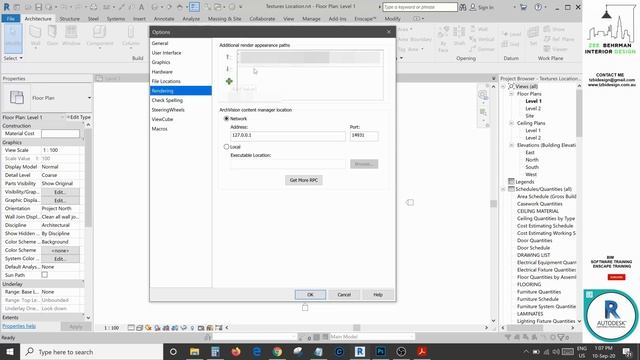The image size is (640, 360).
Task: Open the Massing & Site ribbon tab
Action: (224, 19)
